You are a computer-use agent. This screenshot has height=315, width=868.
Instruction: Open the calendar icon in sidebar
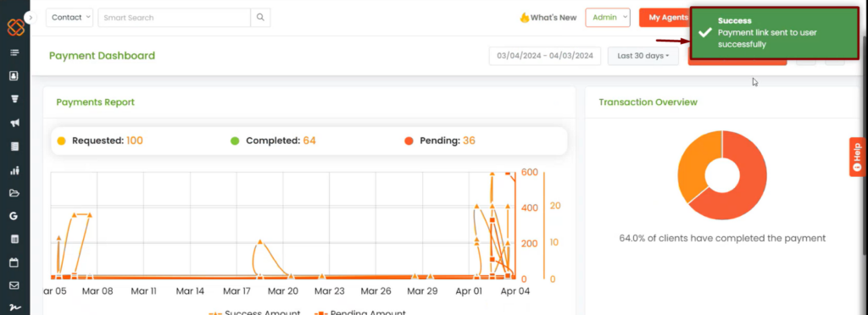point(14,262)
